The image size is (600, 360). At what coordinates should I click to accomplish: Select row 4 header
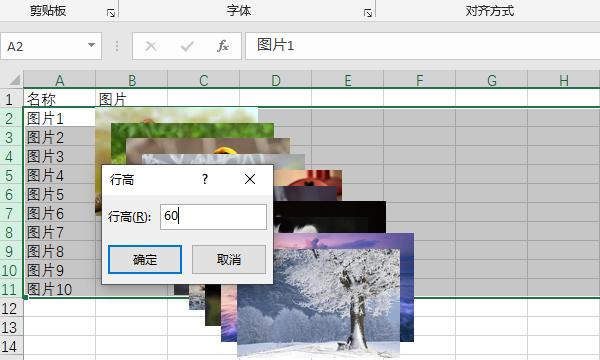(x=11, y=155)
